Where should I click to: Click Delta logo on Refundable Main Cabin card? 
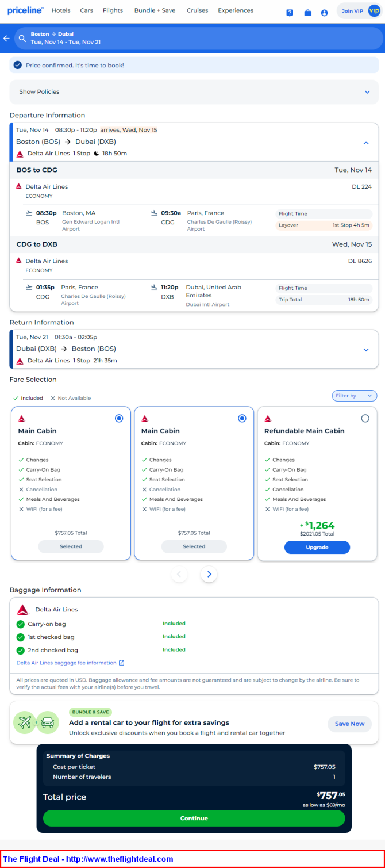[x=268, y=418]
